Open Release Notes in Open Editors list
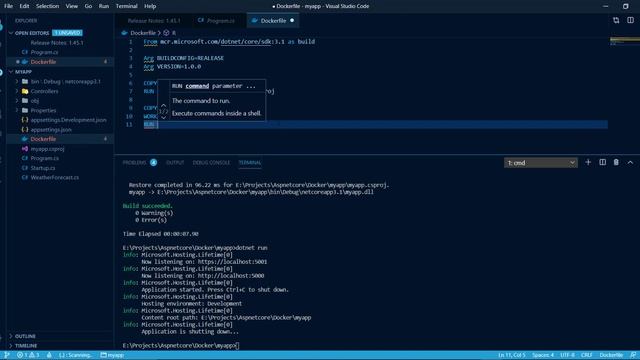Screen dimensions: 640x360 (57, 43)
